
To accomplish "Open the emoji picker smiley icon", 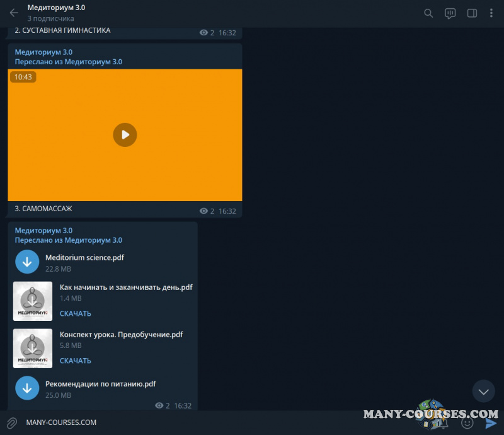I will point(467,422).
